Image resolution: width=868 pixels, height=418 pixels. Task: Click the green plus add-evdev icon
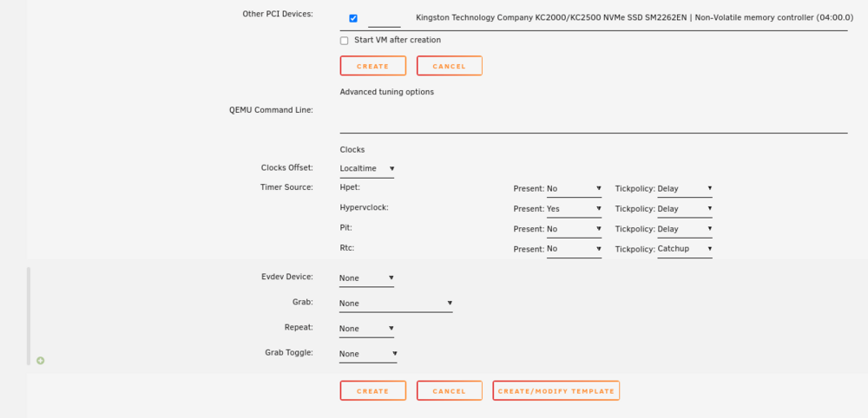[41, 361]
